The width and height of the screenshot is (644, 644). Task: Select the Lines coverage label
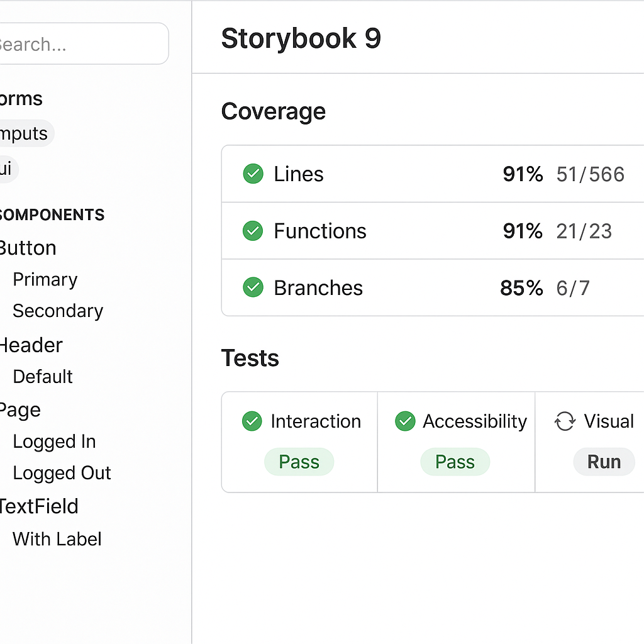coord(299,174)
